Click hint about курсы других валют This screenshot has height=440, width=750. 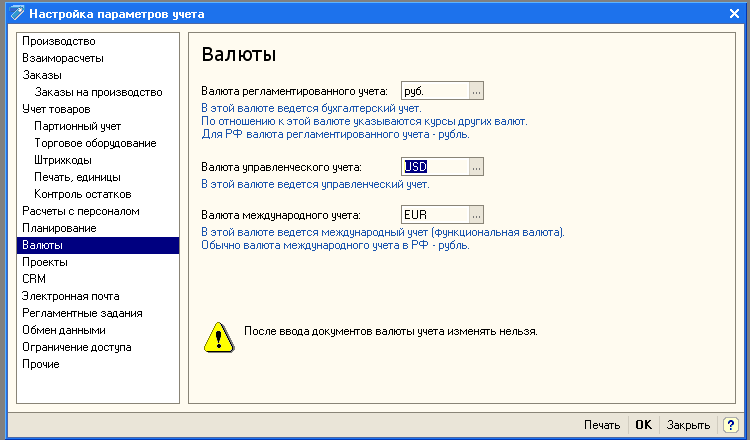(x=364, y=121)
